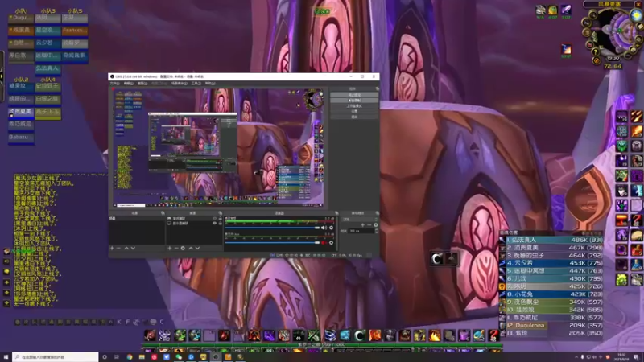Image resolution: width=644 pixels, height=362 pixels.
Task: Click the orange streaks icon atop right action bar
Action: pos(637,116)
